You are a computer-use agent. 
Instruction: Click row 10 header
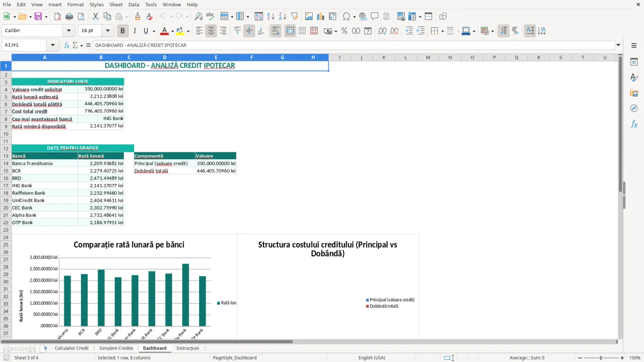pyautogui.click(x=5, y=134)
